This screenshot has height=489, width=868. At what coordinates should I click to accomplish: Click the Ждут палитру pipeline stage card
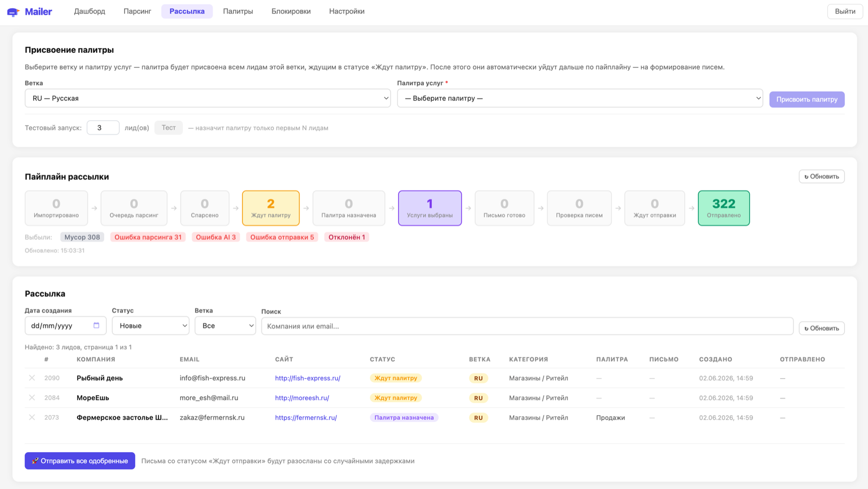(x=271, y=208)
